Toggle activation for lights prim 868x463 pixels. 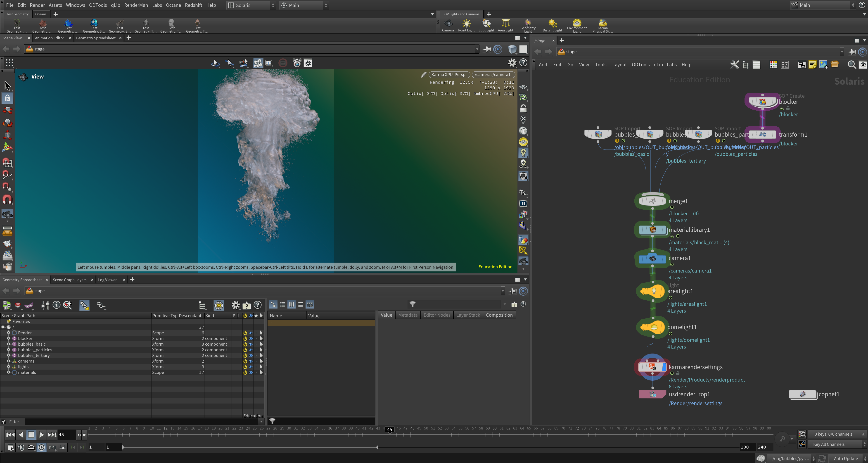click(x=245, y=367)
